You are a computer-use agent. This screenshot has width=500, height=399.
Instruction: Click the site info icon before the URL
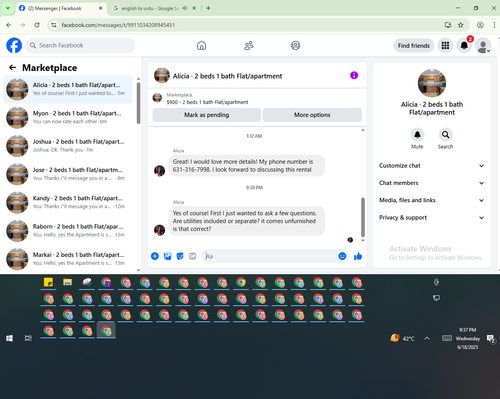[54, 25]
